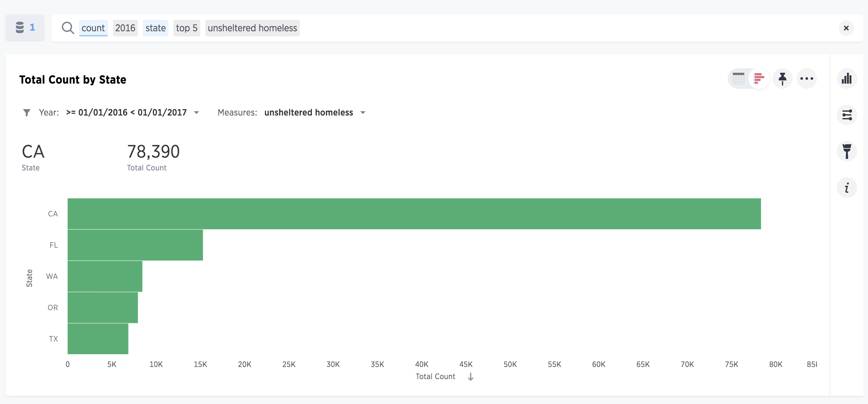The image size is (868, 404).
Task: Open the change visualization chart icon
Action: (x=846, y=79)
